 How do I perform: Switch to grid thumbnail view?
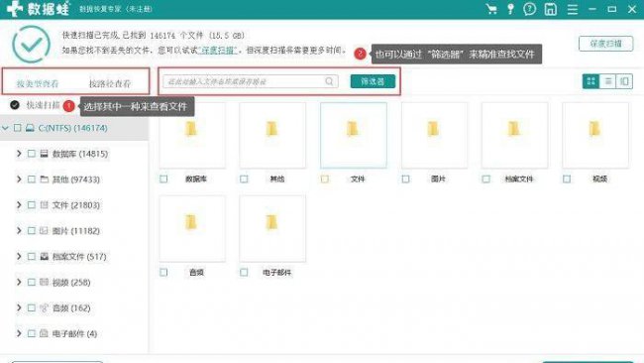(x=591, y=81)
